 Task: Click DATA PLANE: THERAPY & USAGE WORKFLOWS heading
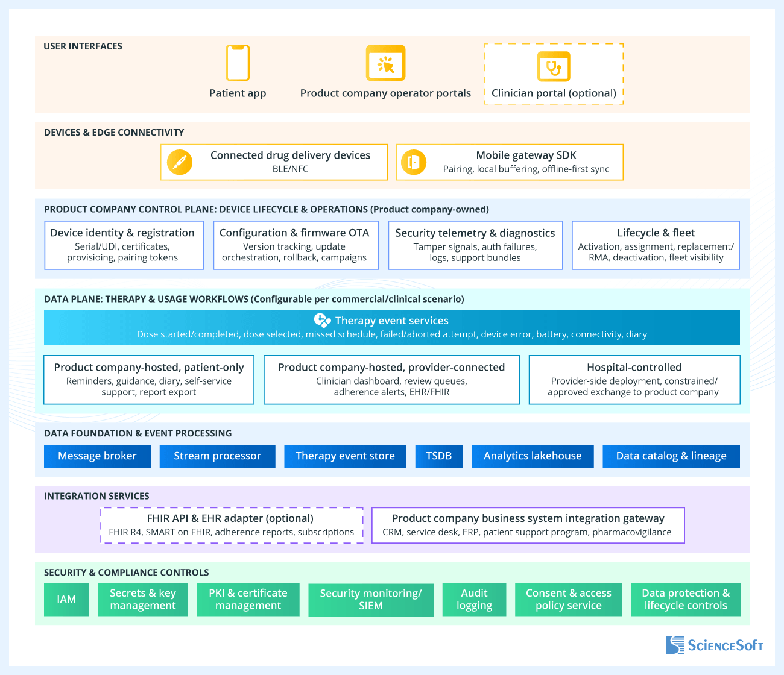pos(254,300)
